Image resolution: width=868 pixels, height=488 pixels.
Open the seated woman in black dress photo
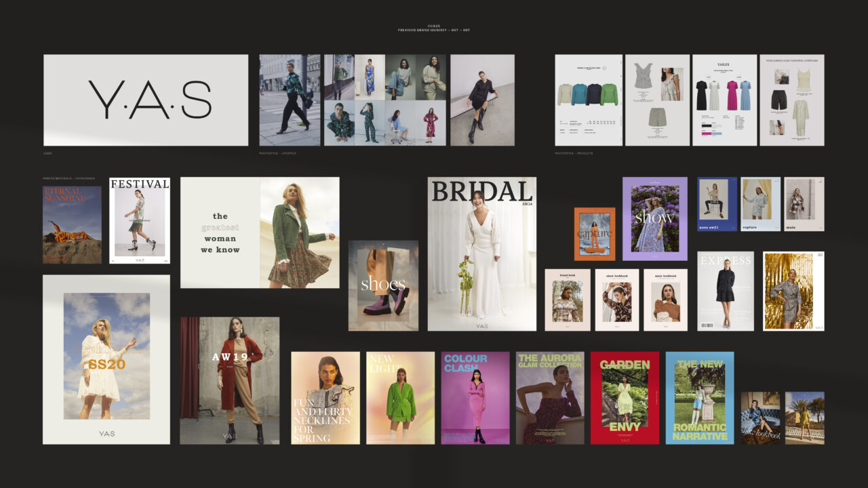pos(482,100)
